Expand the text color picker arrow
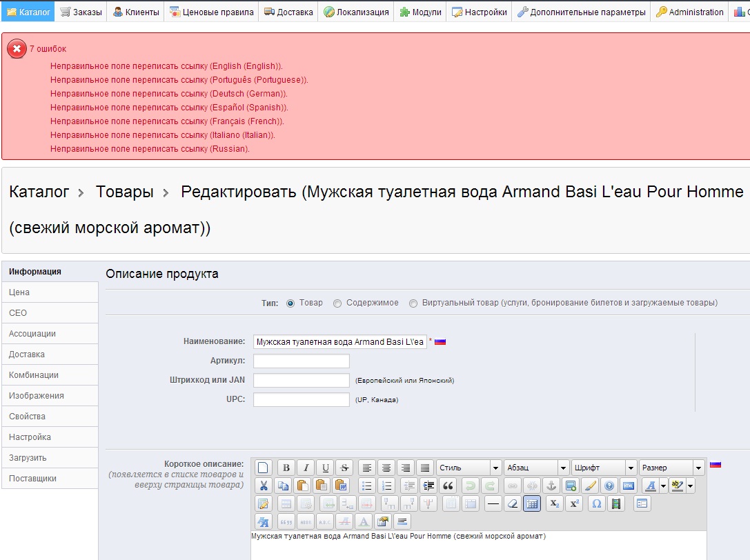750x560 pixels. [663, 486]
